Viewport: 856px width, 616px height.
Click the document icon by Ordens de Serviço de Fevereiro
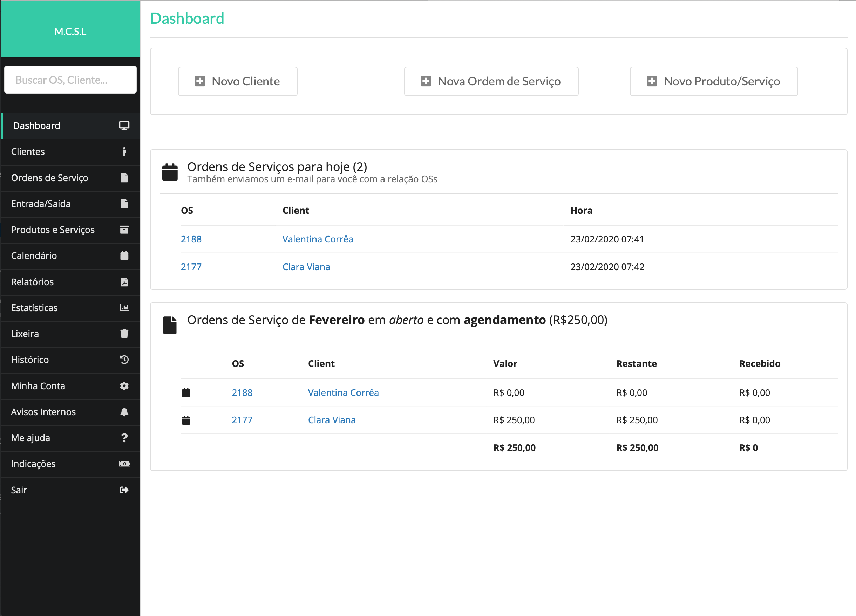pyautogui.click(x=170, y=325)
